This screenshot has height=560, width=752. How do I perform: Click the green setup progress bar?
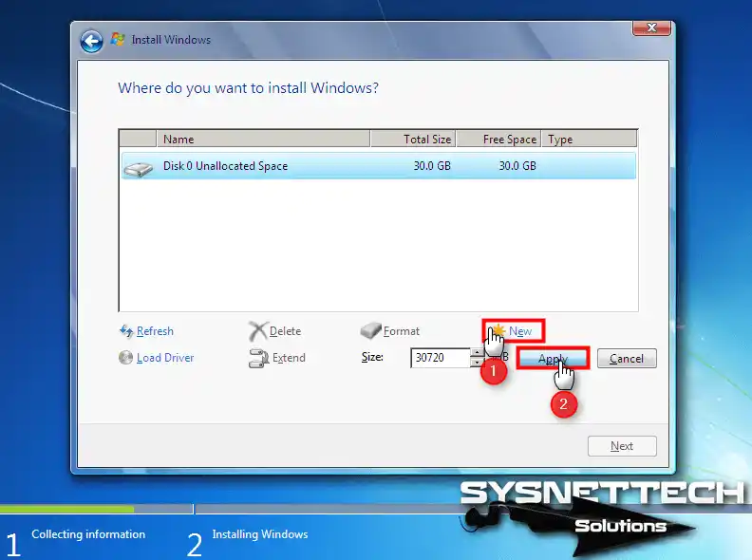point(67,509)
